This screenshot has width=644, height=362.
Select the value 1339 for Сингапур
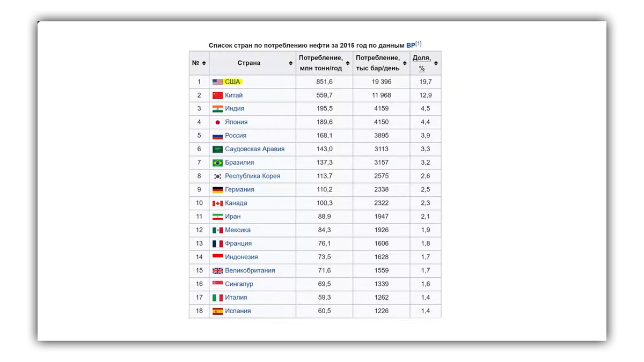pyautogui.click(x=382, y=284)
